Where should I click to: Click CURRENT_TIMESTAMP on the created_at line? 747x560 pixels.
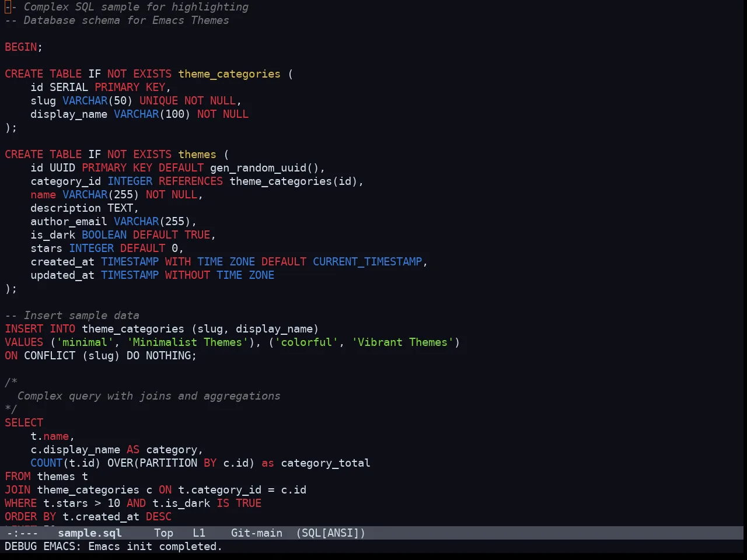[x=368, y=262]
